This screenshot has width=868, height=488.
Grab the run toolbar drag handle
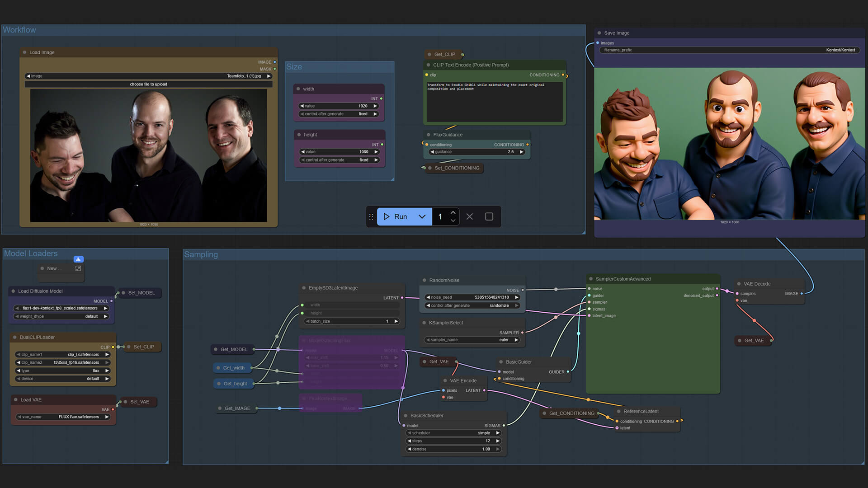coord(371,216)
